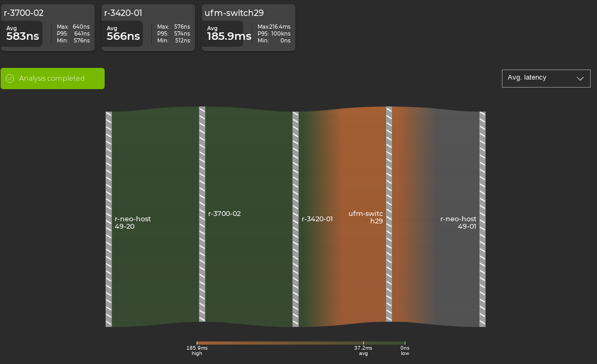Click the Analysis completed button
Image resolution: width=597 pixels, height=364 pixels.
pos(52,78)
